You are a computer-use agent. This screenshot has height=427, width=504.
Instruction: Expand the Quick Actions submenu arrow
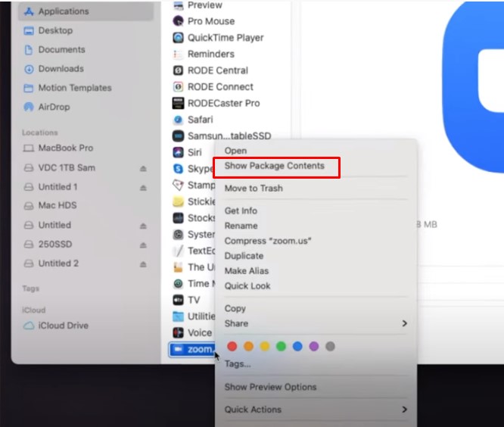tap(405, 410)
